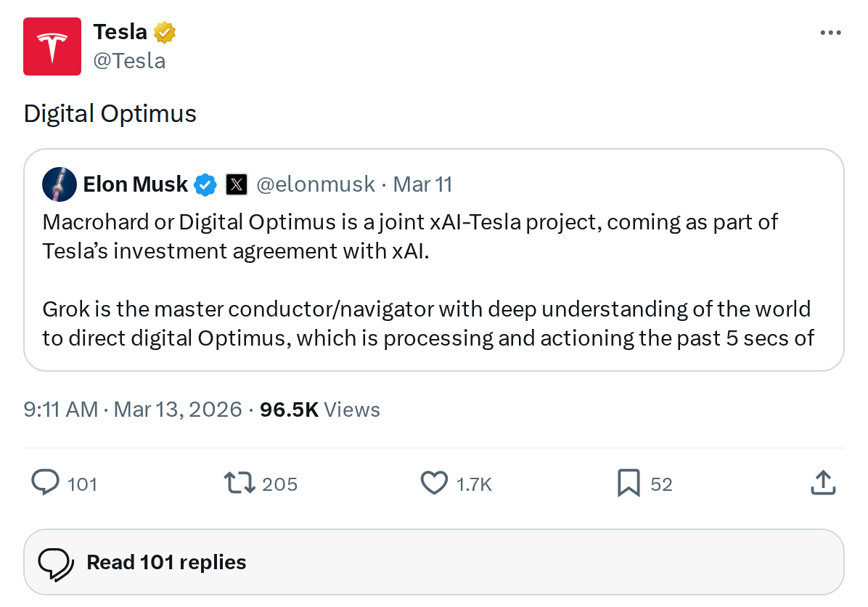Open Views for this post
Viewport: 868px width, 607px height.
pos(321,409)
